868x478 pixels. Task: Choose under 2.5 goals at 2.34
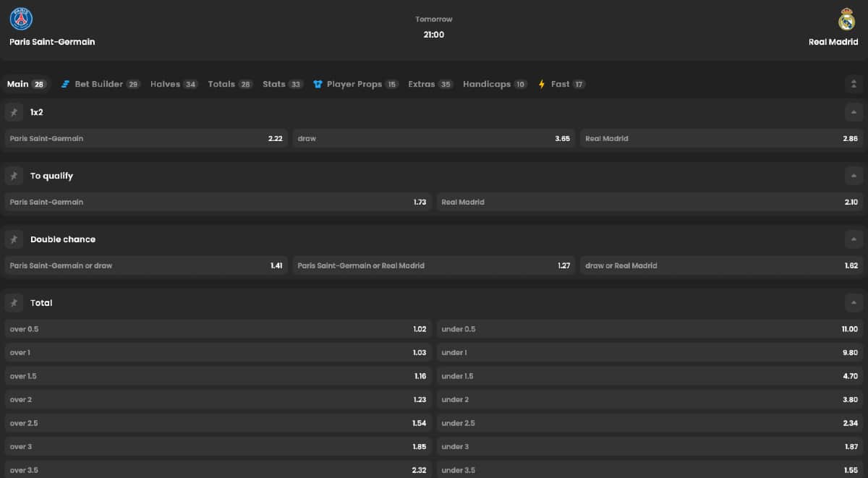pos(650,423)
